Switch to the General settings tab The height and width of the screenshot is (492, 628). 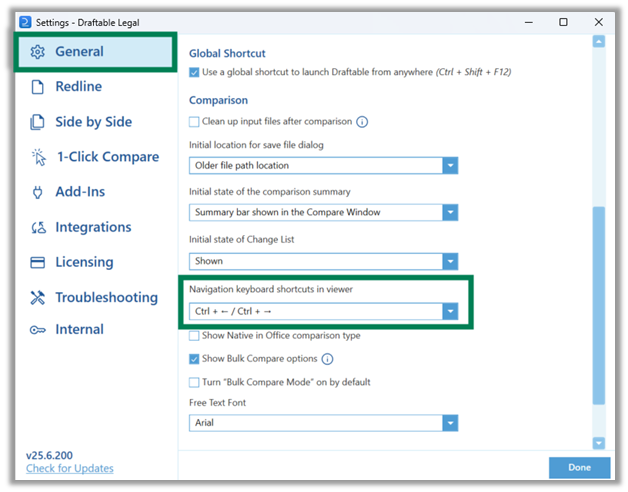95,52
